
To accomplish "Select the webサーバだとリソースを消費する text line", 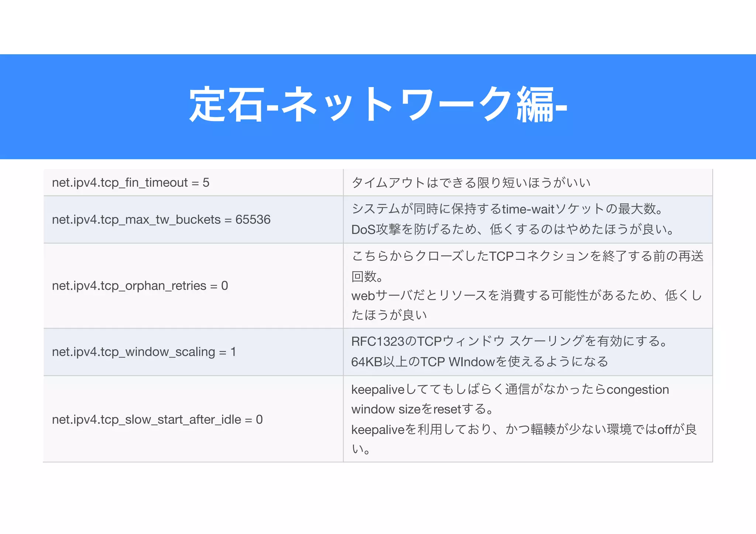I will tap(526, 295).
